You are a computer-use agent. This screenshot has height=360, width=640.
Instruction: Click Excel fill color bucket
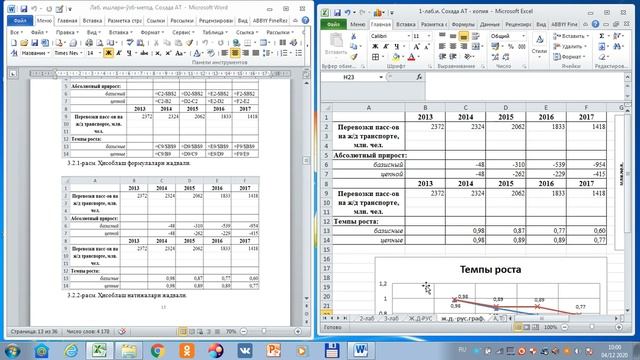click(x=395, y=57)
